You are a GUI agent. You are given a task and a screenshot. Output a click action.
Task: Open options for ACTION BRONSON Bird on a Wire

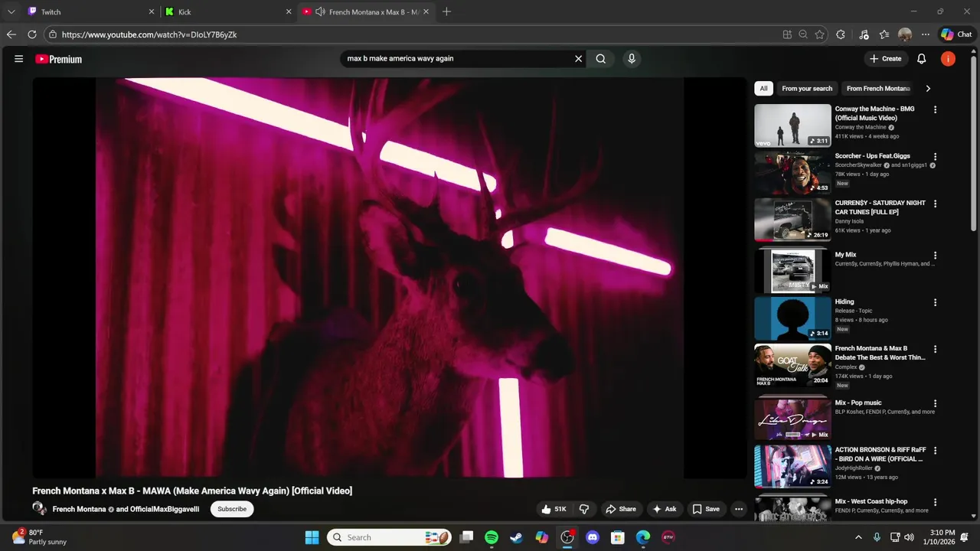point(935,451)
